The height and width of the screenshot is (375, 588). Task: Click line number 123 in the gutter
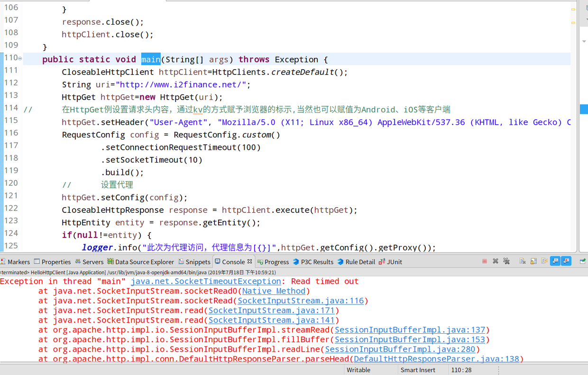pyautogui.click(x=11, y=220)
